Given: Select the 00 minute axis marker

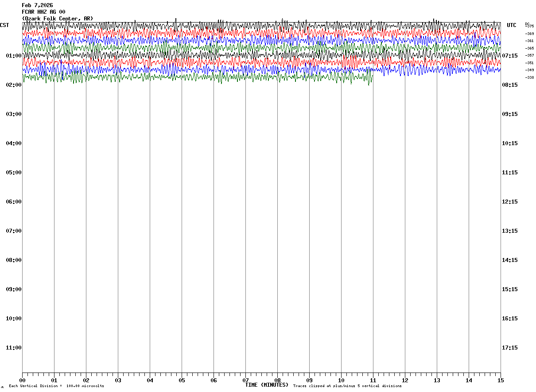Looking at the screenshot, I should point(22,380).
